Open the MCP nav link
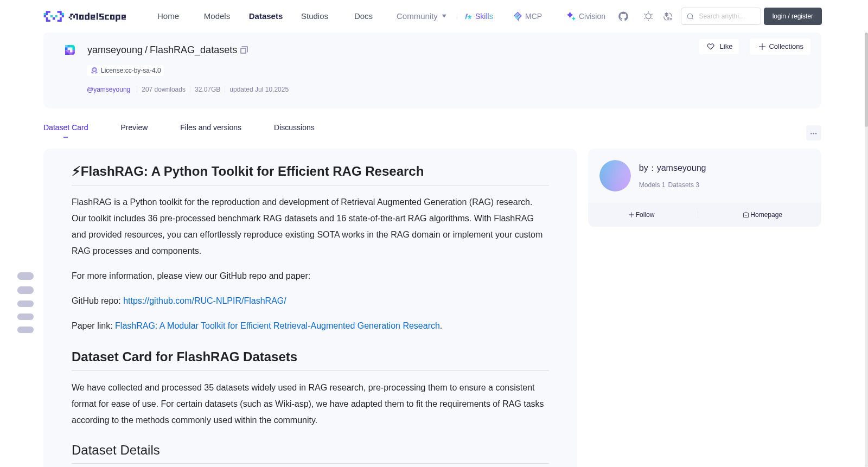The width and height of the screenshot is (868, 467). 533,16
